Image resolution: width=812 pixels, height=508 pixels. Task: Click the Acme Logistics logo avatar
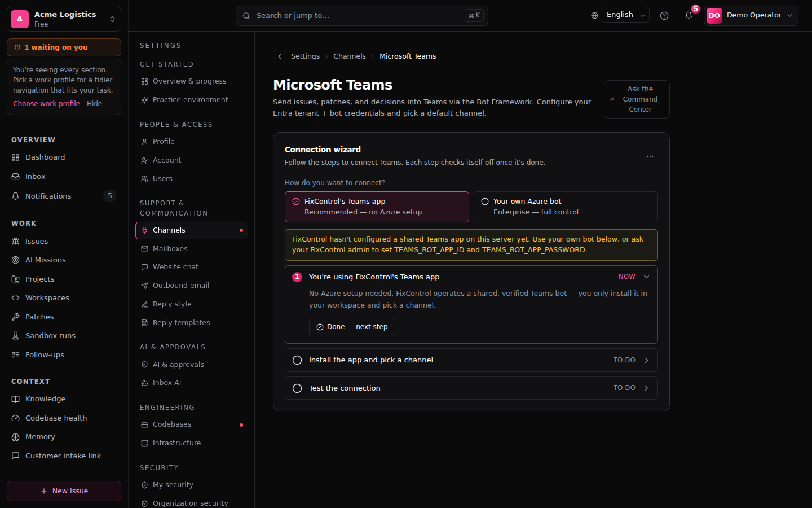tap(20, 19)
